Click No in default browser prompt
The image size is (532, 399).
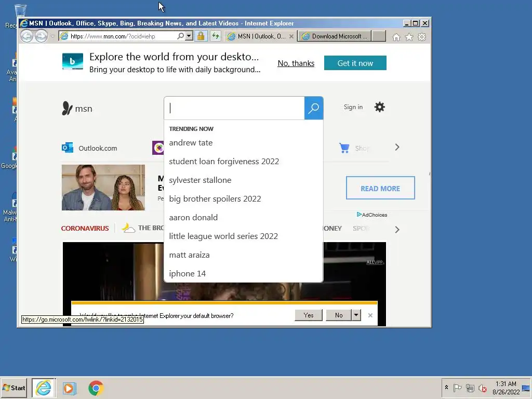click(x=339, y=315)
